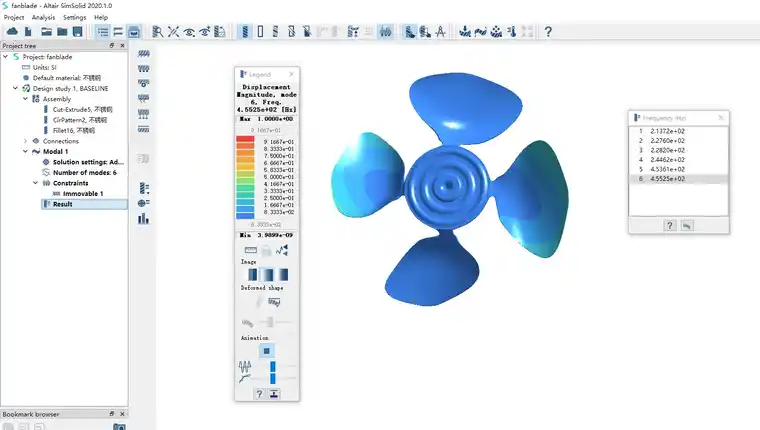Open the Help menu
Screen dimensions: 760x430
[101, 17]
